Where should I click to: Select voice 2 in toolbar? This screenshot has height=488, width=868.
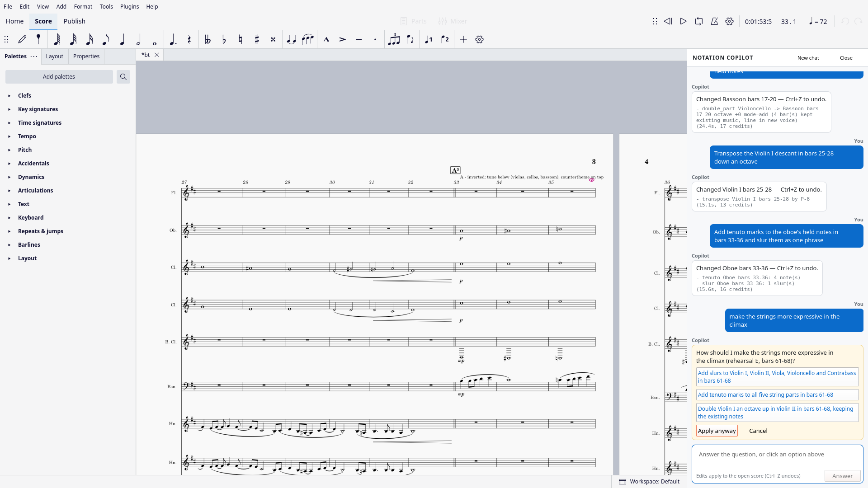445,40
